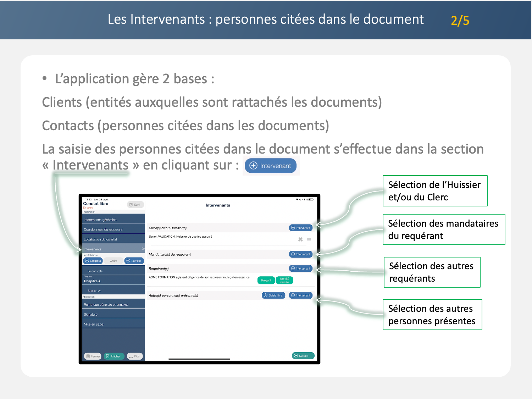The image size is (532, 399).
Task: Add a new Chapitre in the sidebar
Action: click(93, 261)
